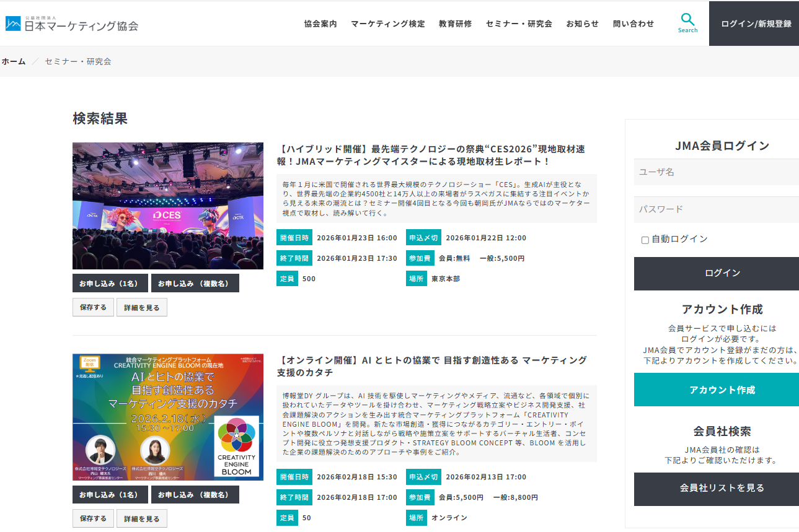
Task: Select 教育研修 in the navigation
Action: click(x=454, y=24)
